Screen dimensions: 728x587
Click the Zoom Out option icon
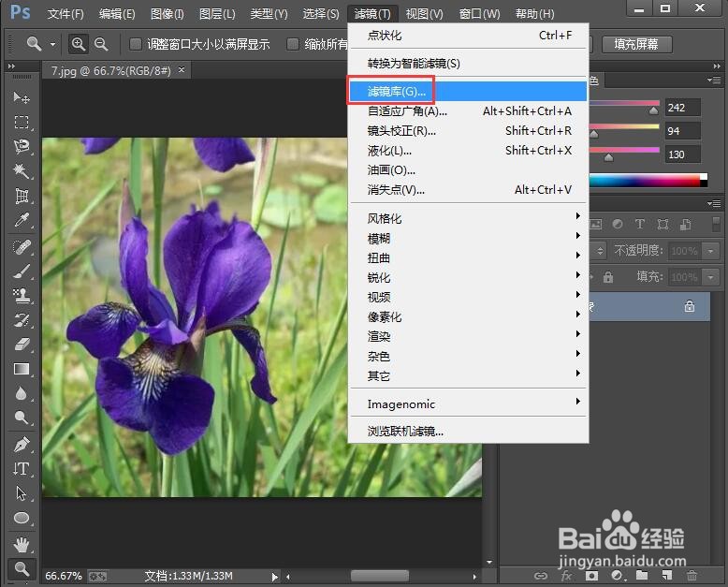(101, 44)
